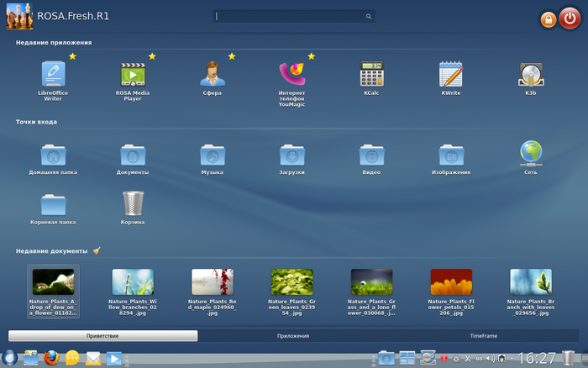588x368 pixels.
Task: Open Nature_Plants_Red_maple image
Action: click(x=213, y=281)
